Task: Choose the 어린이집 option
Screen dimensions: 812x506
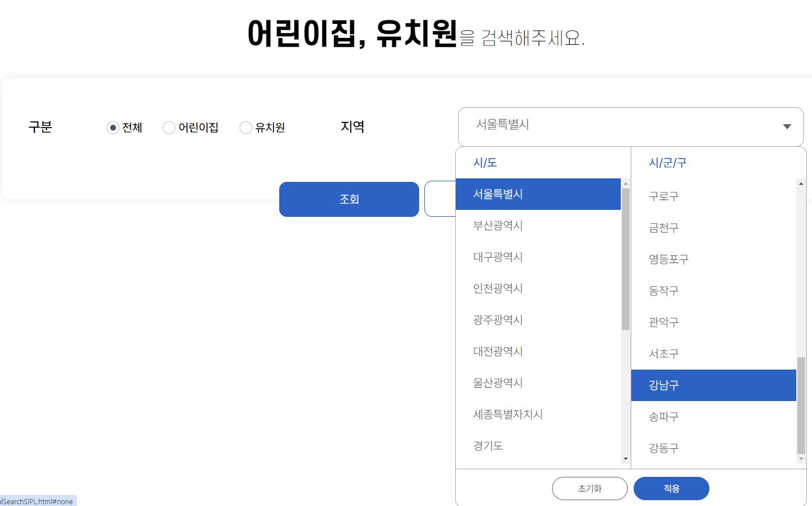Action: pos(168,127)
